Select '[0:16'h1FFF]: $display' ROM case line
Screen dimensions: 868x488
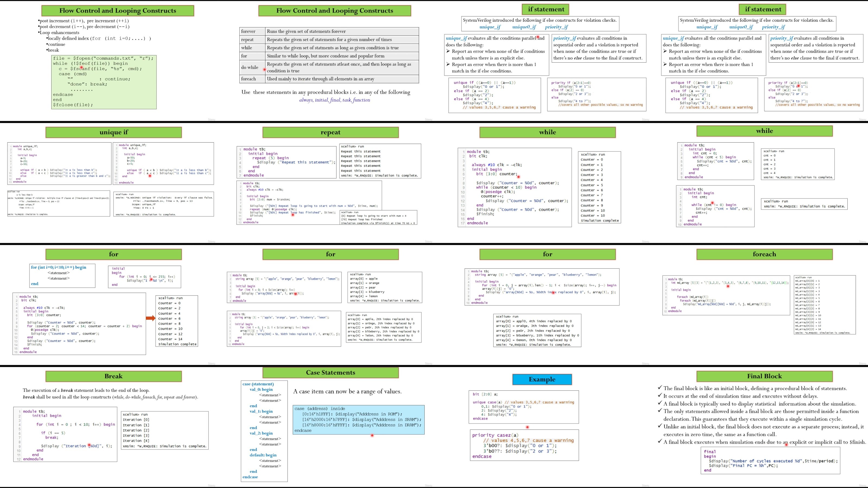coord(352,414)
